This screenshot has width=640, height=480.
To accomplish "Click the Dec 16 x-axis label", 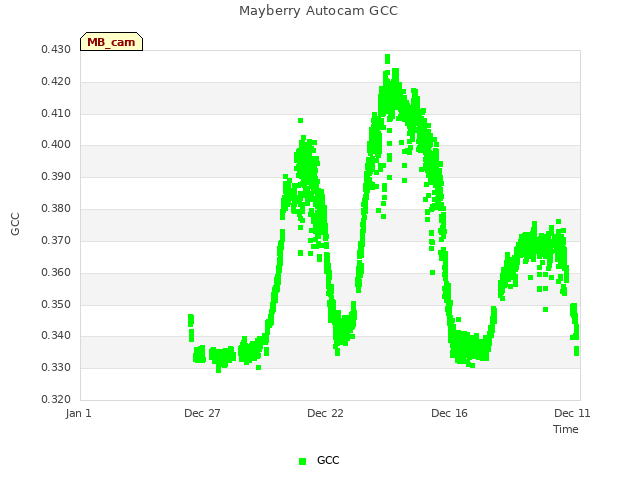I will [x=449, y=413].
